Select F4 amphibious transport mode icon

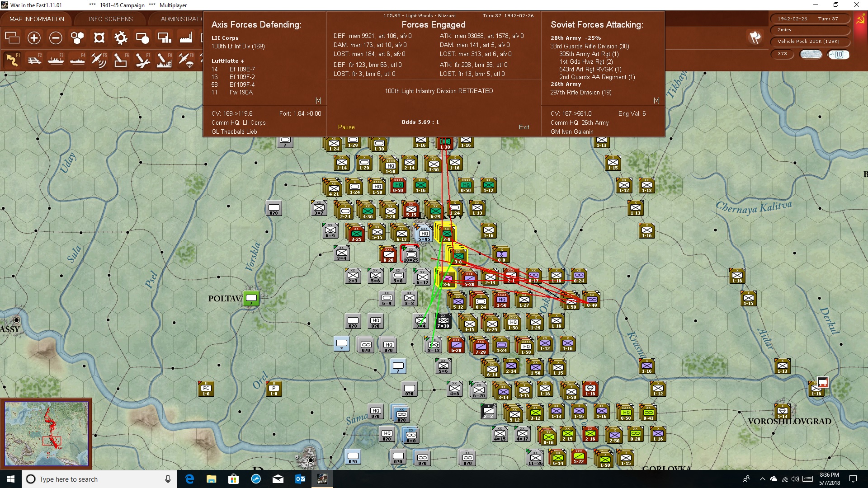tap(77, 60)
